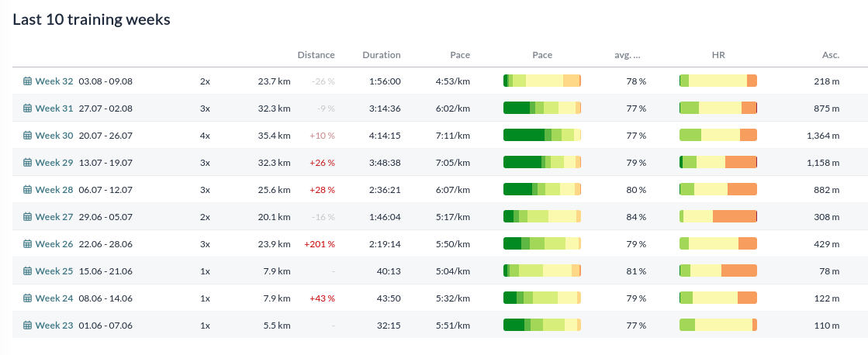Screen dimensions: 868x355
Task: Click the Duration column header
Action: pos(382,55)
